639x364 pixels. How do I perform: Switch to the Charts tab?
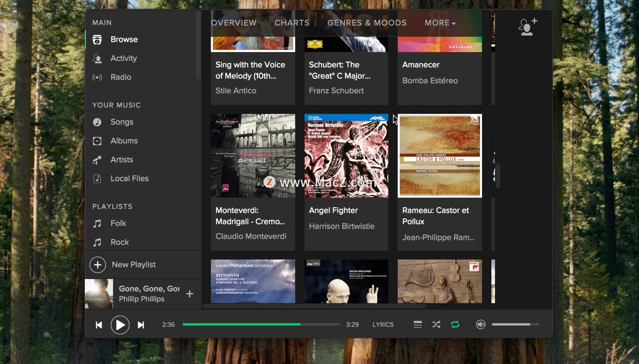[x=292, y=23]
